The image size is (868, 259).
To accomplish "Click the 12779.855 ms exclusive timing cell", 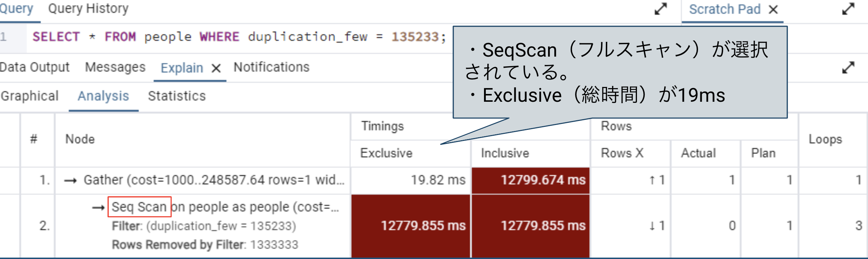I will (411, 226).
